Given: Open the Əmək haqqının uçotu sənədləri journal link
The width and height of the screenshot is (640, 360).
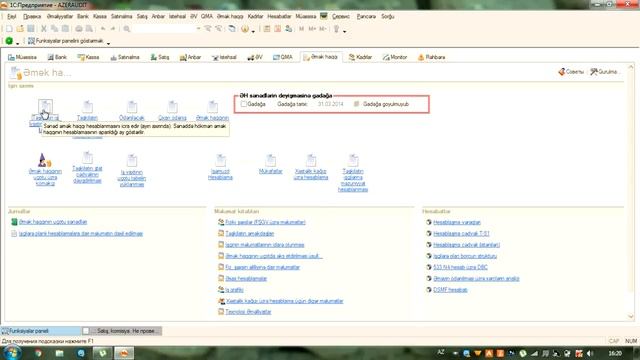Looking at the screenshot, I should [53, 222].
